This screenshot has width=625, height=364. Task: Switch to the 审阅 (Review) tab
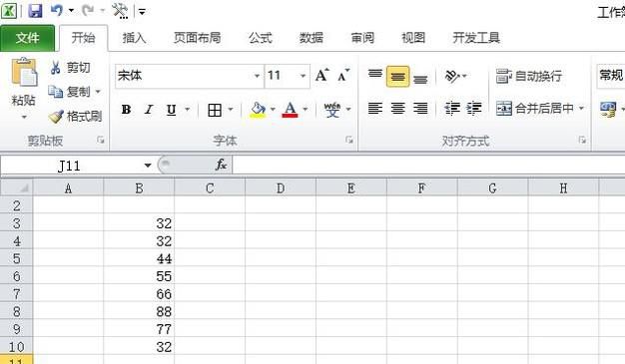[x=362, y=38]
